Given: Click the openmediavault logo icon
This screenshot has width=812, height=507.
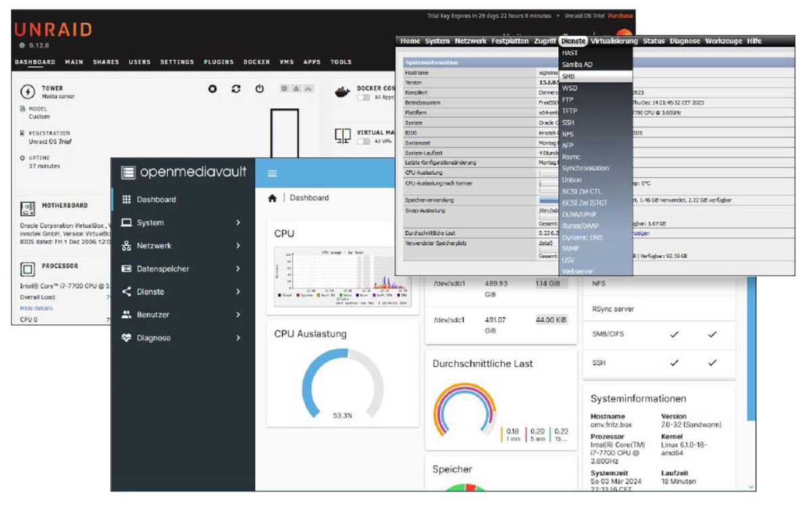Looking at the screenshot, I should 129,173.
